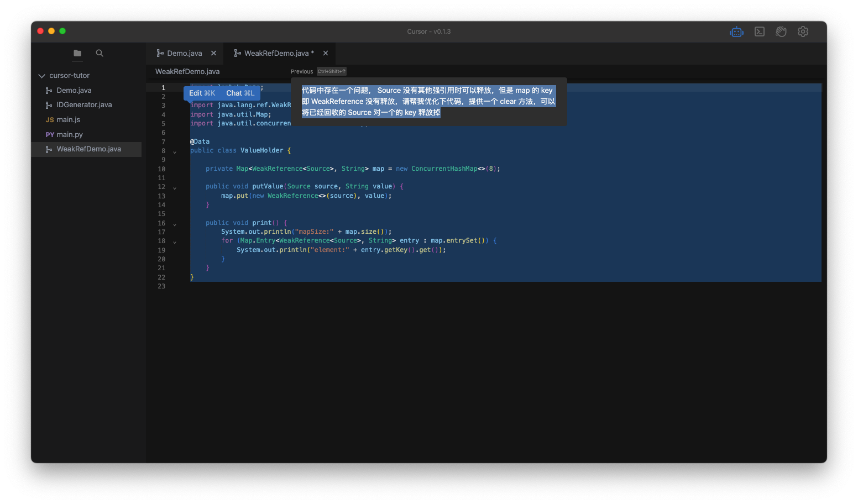This screenshot has width=858, height=504.
Task: Show file explorer with folder icon
Action: pyautogui.click(x=77, y=54)
